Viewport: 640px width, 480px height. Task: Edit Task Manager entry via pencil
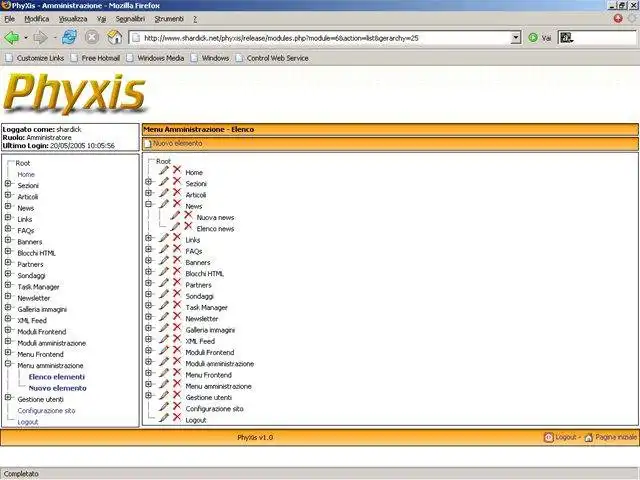[x=164, y=305]
